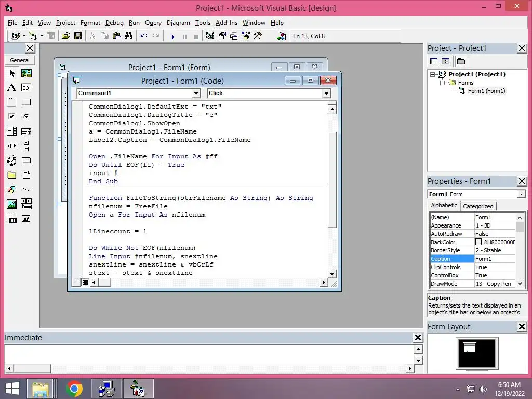Switch to the Categorized properties tab
Viewport: 532px width, 399px height.
click(x=478, y=206)
